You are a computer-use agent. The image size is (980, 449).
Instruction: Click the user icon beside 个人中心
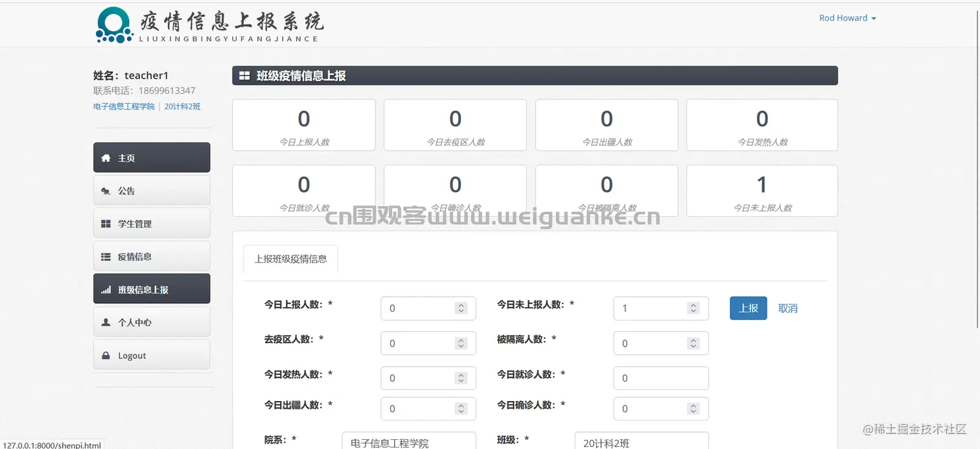click(x=106, y=323)
